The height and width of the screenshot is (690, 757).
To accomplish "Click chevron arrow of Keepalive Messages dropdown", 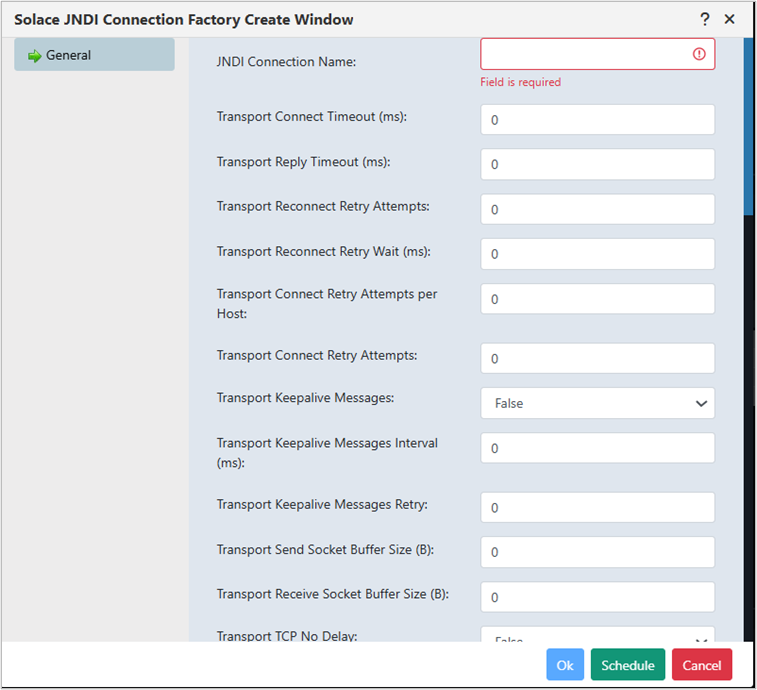I will click(x=701, y=403).
